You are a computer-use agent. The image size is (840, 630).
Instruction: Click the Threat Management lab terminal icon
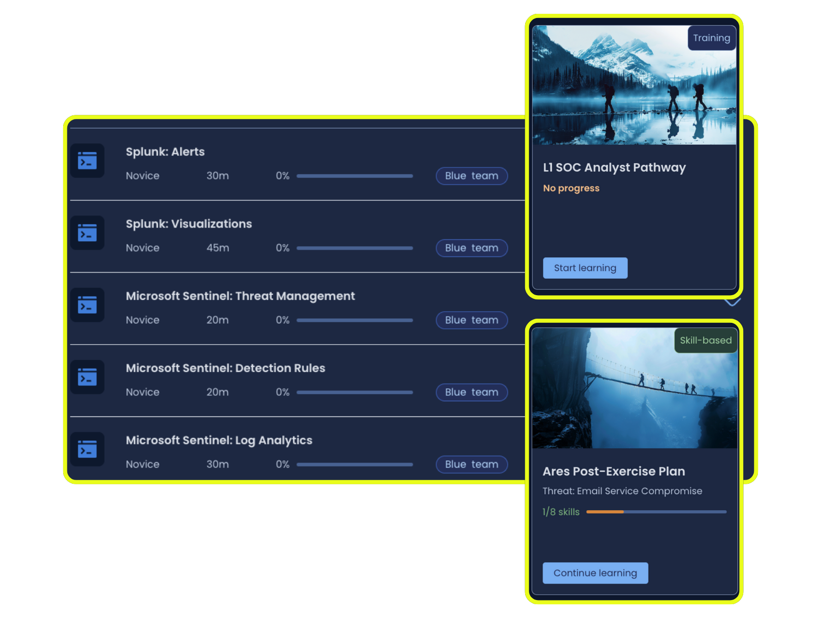(x=87, y=305)
